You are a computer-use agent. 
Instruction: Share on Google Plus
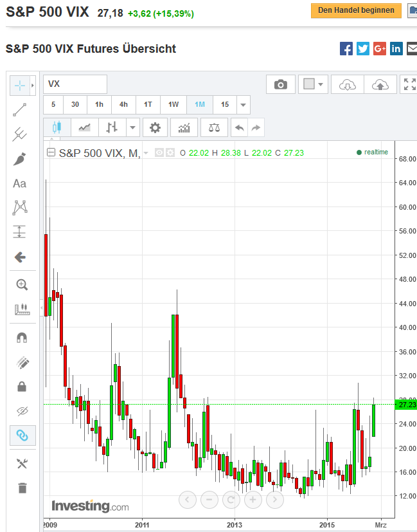(380, 48)
